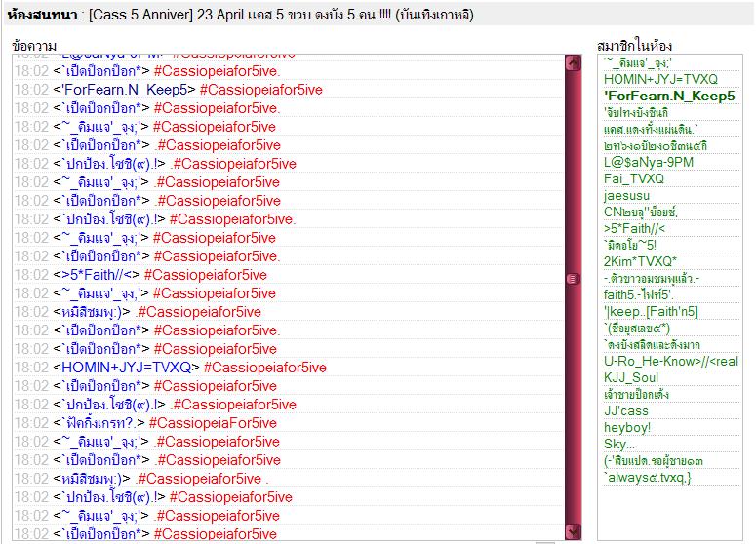Select member `always๔.tvxq.} in the list
The width and height of the screenshot is (756, 544).
tap(647, 478)
